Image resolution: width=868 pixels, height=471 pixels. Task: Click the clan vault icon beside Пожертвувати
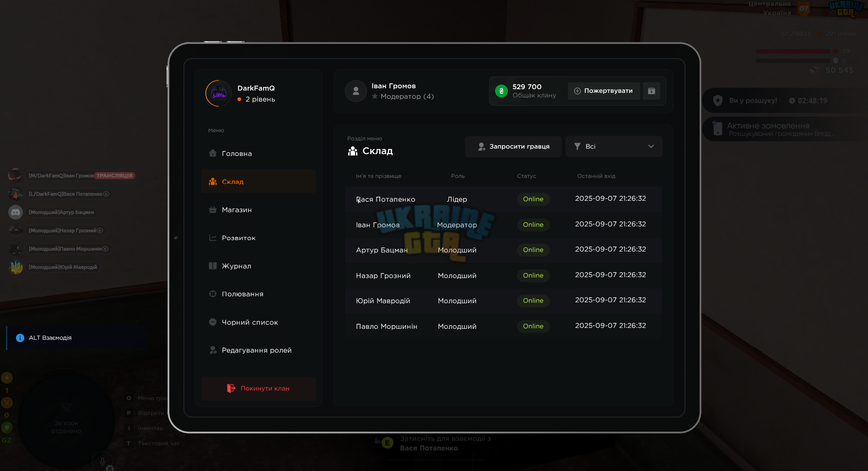(x=652, y=91)
